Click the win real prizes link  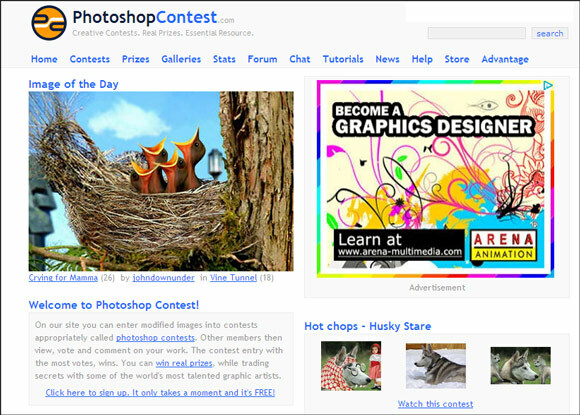pos(184,363)
